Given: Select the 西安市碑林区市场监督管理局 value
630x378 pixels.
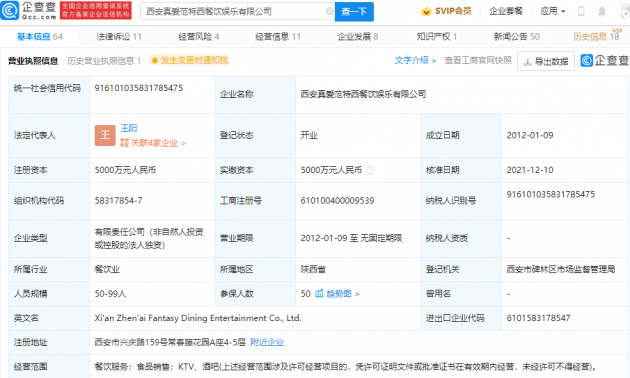Looking at the screenshot, I should pyautogui.click(x=561, y=269).
